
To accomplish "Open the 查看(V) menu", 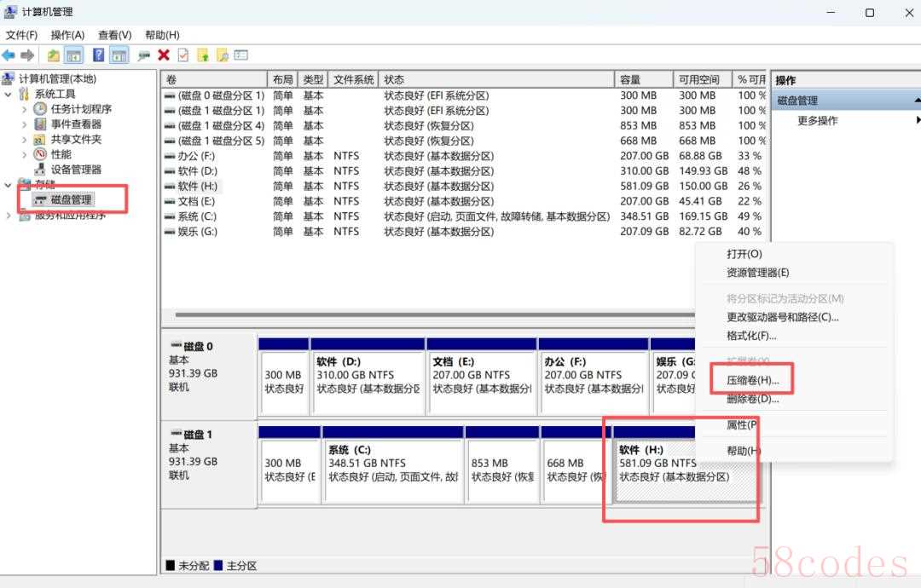I will 114,35.
